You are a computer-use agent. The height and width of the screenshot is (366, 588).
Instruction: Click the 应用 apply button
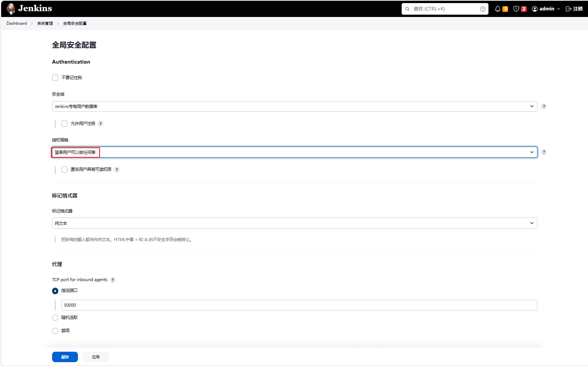[x=96, y=357]
